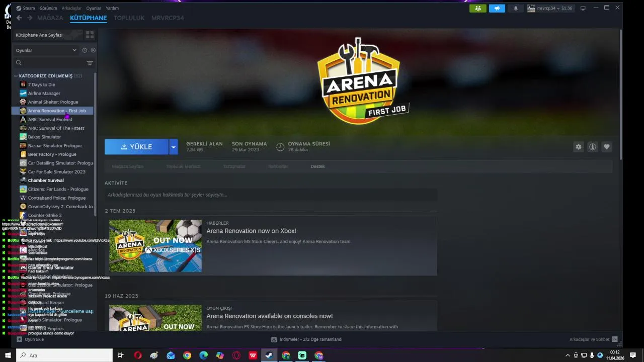
Task: Open 'Arena Renovation available on consoles now!' post
Action: tap(269, 316)
